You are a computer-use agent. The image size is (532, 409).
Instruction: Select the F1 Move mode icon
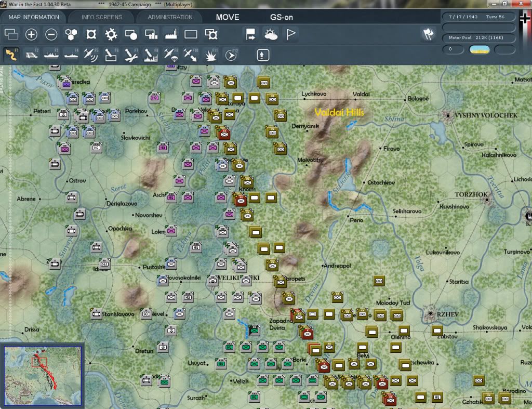tap(11, 55)
